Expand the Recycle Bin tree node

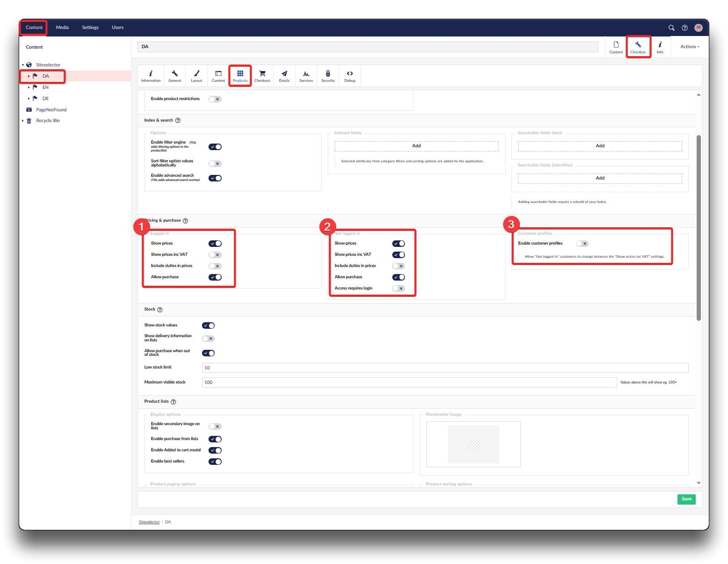pos(23,121)
